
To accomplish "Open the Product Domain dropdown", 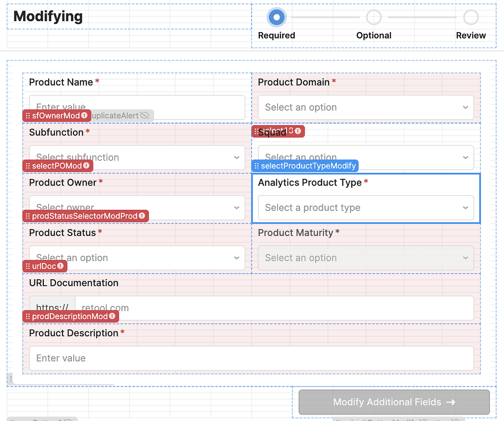I will [x=365, y=107].
